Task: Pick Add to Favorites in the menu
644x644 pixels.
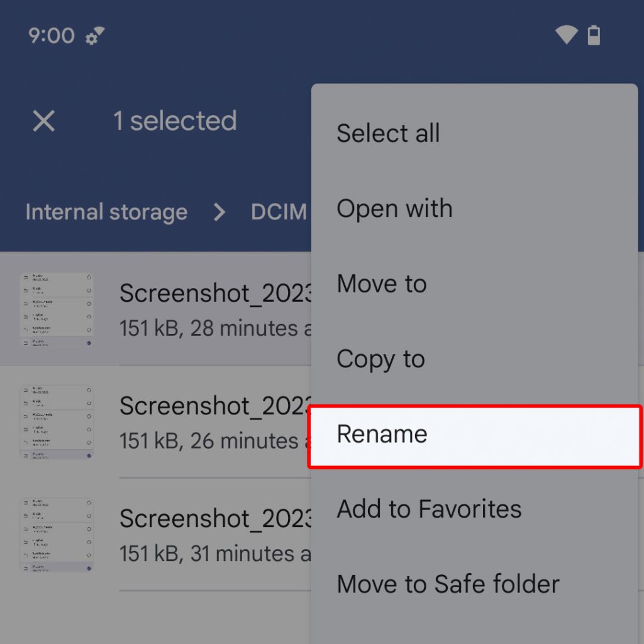Action: 429,509
